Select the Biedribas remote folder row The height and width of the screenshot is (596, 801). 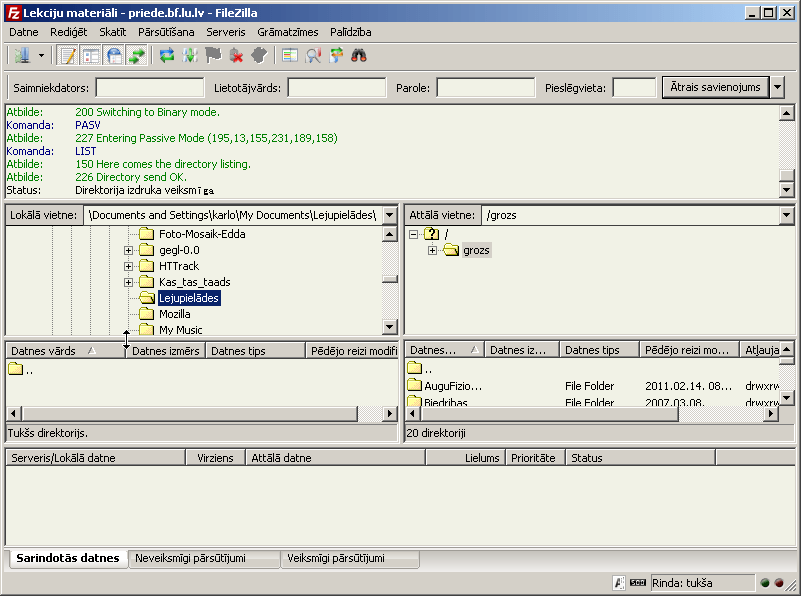(593, 401)
